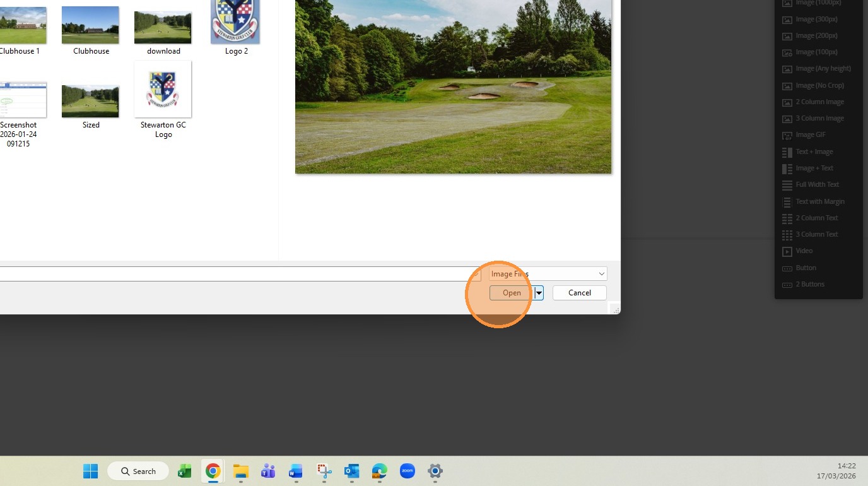Viewport: 868px width, 486px height.
Task: Select the file named download
Action: click(163, 33)
